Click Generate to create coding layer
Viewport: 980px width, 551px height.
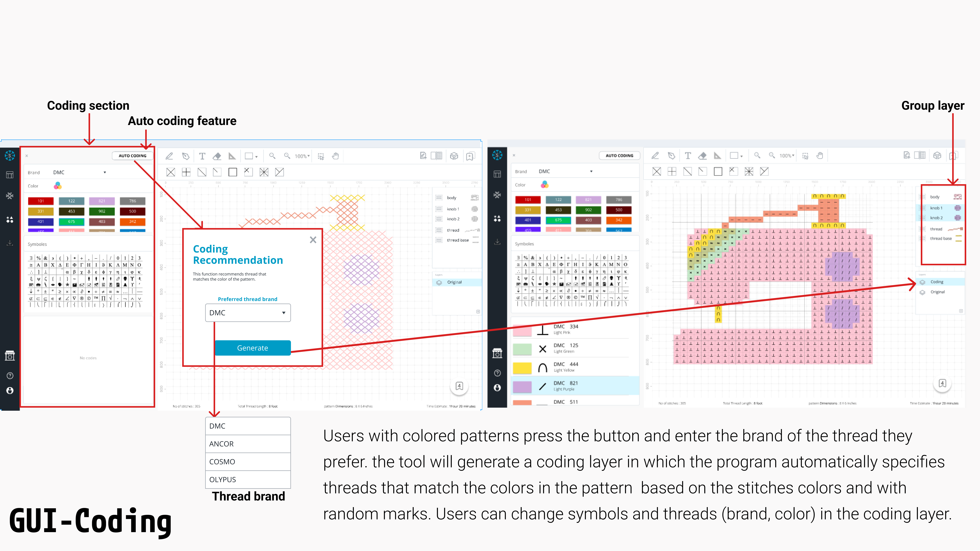(252, 348)
